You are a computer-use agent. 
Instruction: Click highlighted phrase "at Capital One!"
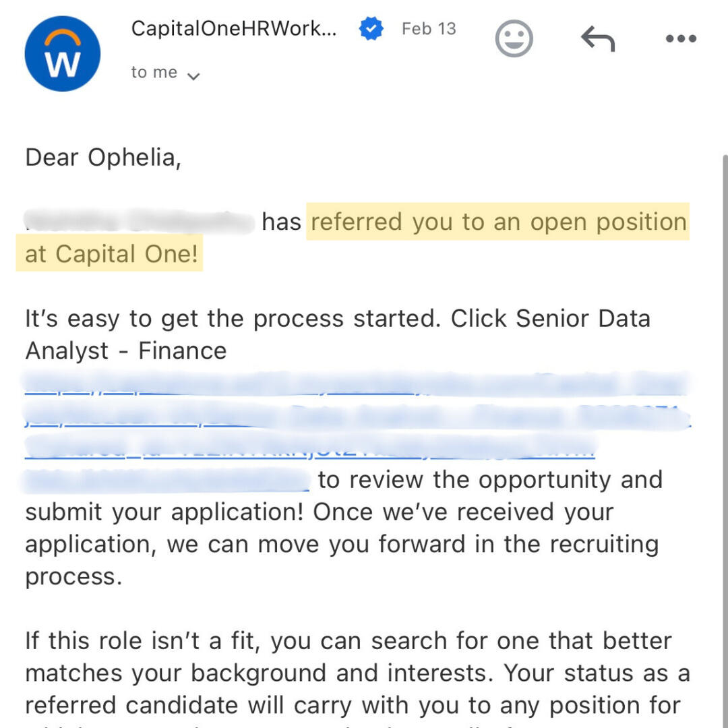click(x=111, y=254)
